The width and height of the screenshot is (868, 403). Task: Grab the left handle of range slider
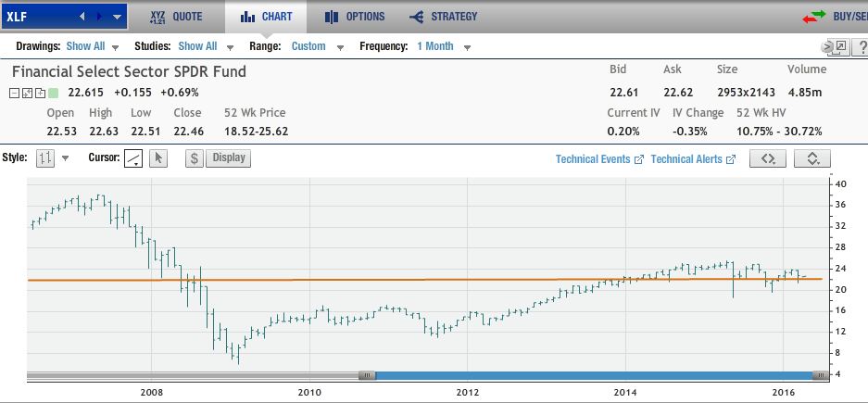367,375
